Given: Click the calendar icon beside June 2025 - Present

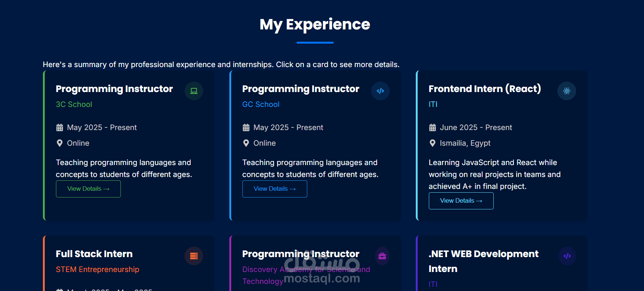Looking at the screenshot, I should coord(433,127).
